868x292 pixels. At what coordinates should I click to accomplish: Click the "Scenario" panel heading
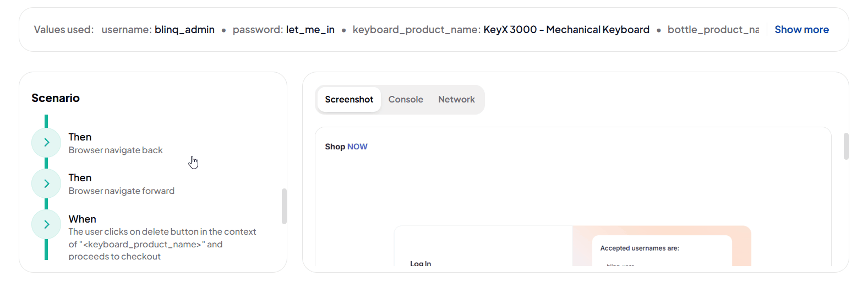(x=56, y=98)
